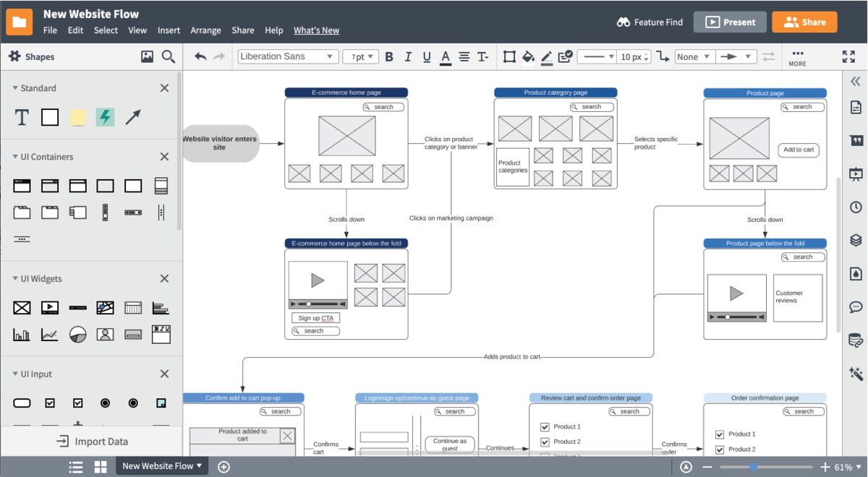Collapse the right dock with chevrons
The height and width of the screenshot is (477, 868).
[x=856, y=81]
